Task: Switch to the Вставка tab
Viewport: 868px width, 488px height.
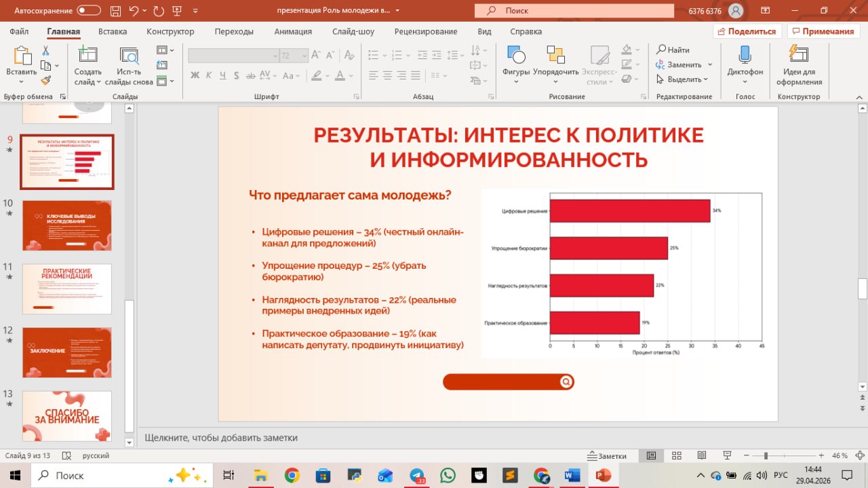Action: tap(113, 31)
